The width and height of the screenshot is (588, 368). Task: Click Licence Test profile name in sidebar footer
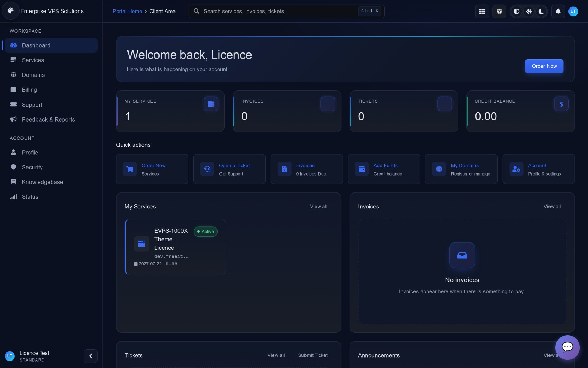point(34,353)
